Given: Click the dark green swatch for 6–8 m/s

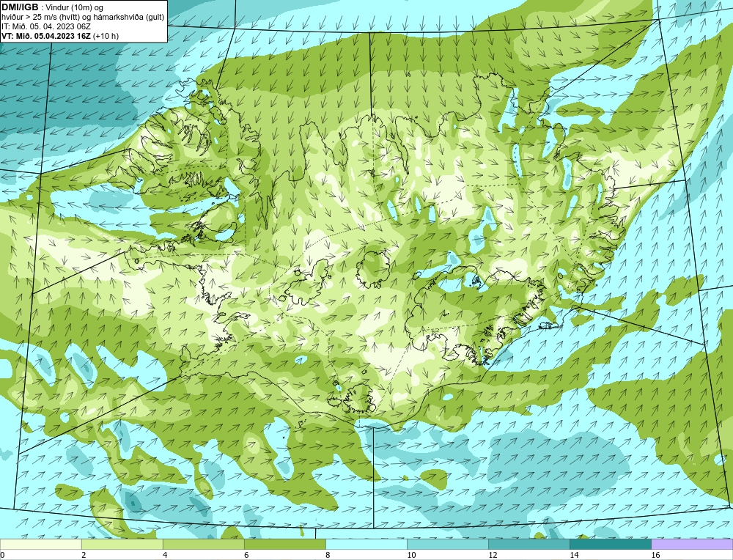Looking at the screenshot, I should click(x=284, y=544).
